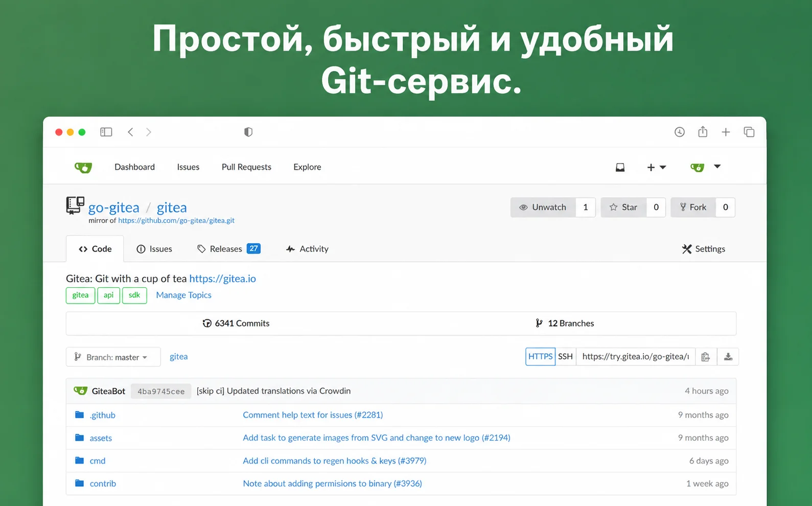The image size is (812, 506).
Task: Open the GitHub mirror source link
Action: click(176, 221)
